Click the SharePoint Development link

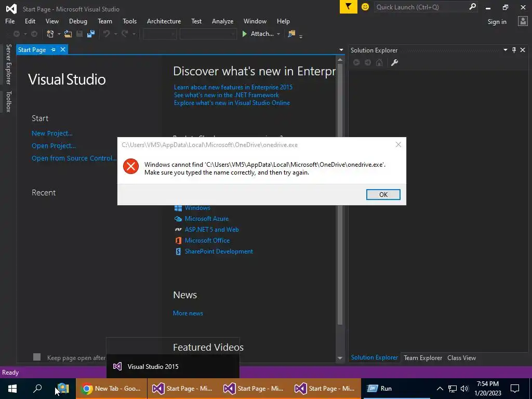point(219,251)
